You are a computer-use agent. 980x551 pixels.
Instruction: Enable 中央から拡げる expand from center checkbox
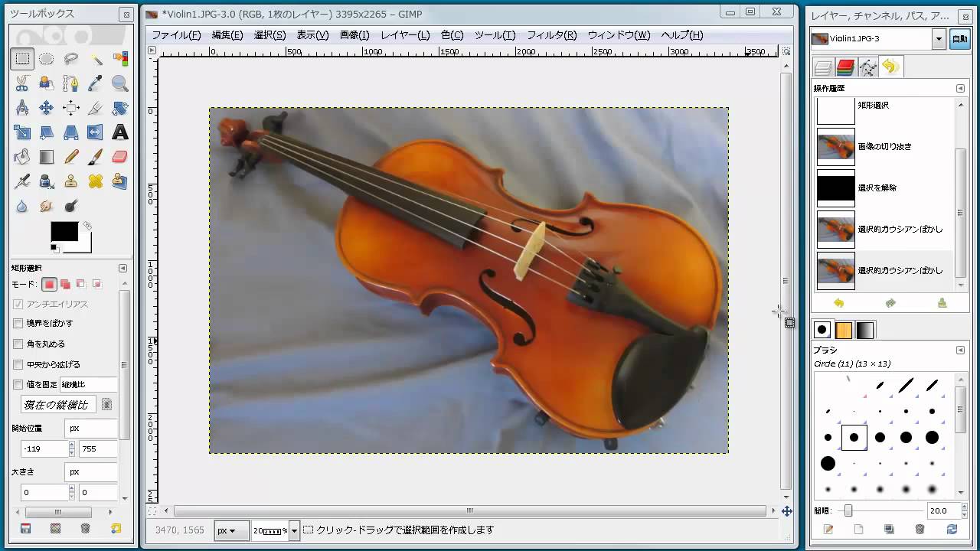(18, 365)
